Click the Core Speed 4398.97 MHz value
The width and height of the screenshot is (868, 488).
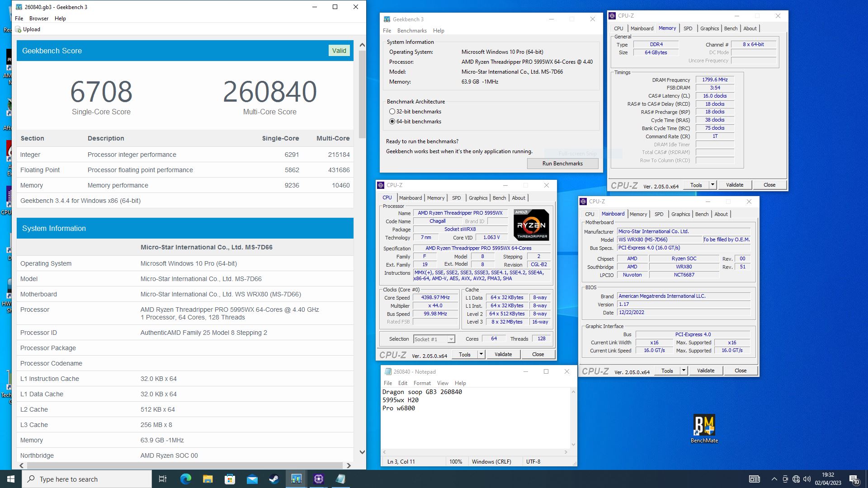[x=435, y=297]
